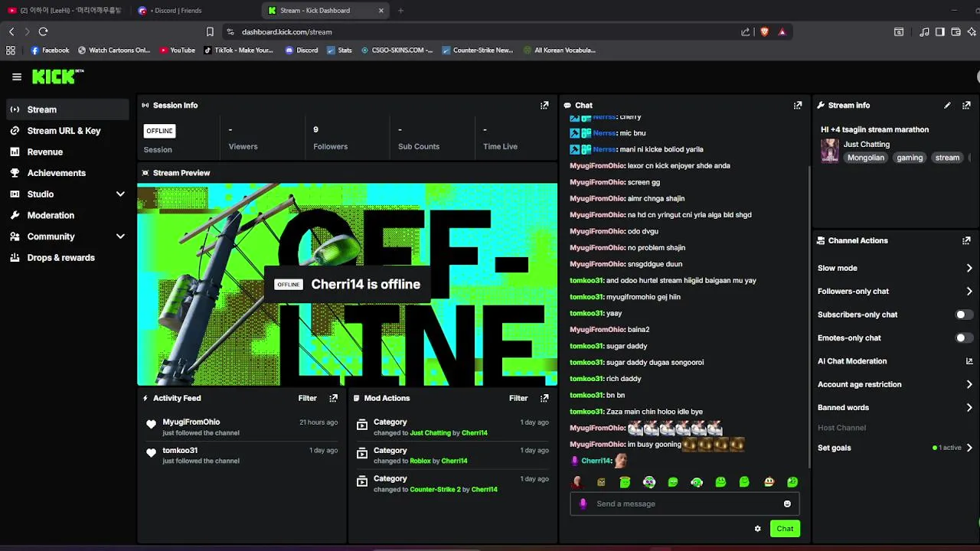Pop out the Session Info panel
This screenshot has height=551, width=980.
(x=544, y=106)
